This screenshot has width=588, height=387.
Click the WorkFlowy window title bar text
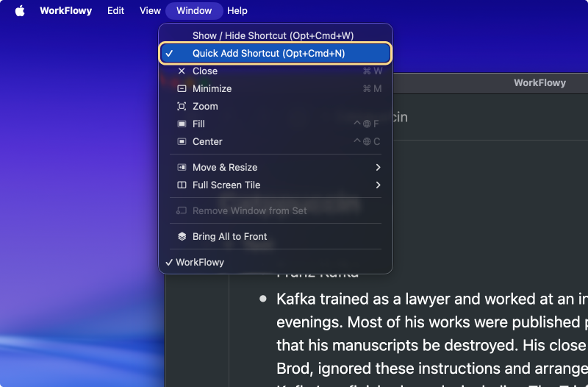(x=539, y=83)
